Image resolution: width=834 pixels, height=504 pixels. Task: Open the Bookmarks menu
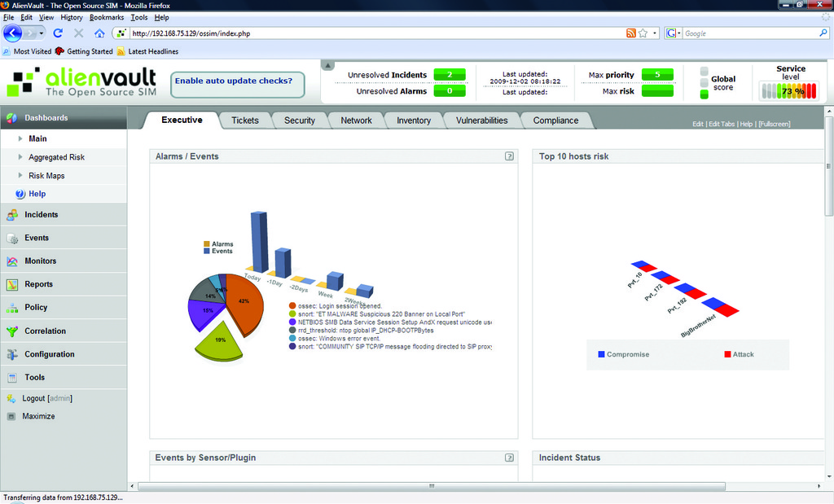pyautogui.click(x=107, y=17)
